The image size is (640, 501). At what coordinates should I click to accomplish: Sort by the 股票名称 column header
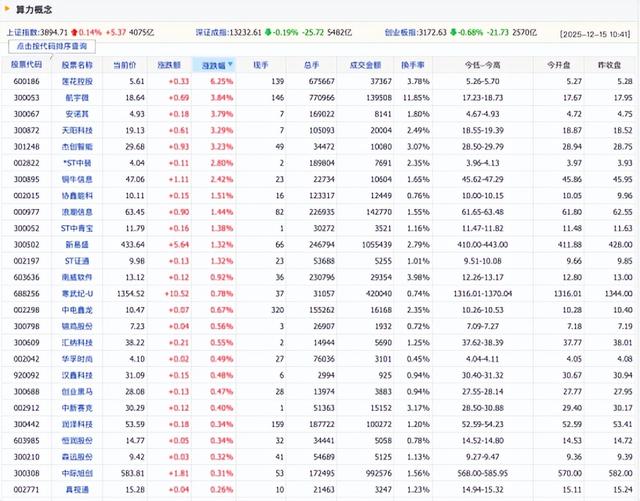click(x=77, y=65)
